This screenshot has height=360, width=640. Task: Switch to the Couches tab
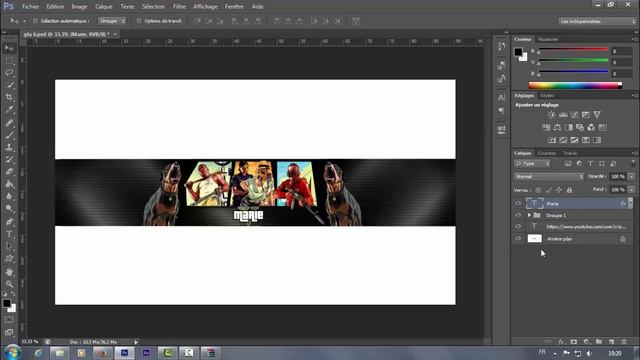(547, 153)
